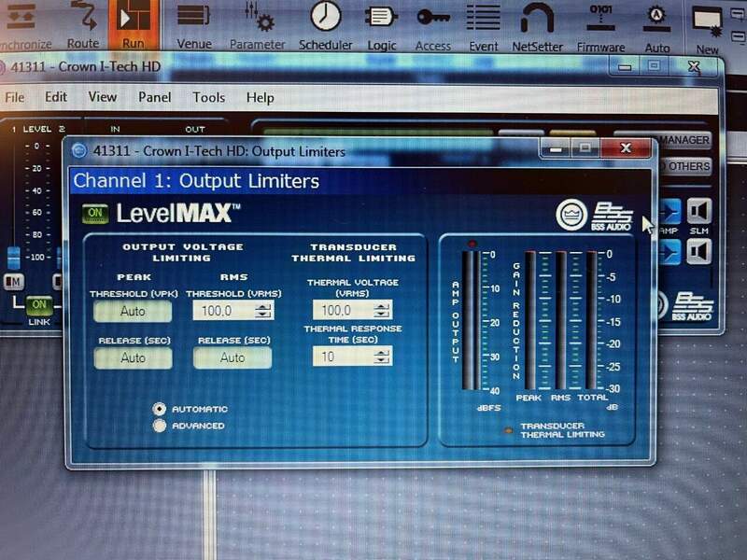Click the RMS Release Auto field

coord(232,357)
